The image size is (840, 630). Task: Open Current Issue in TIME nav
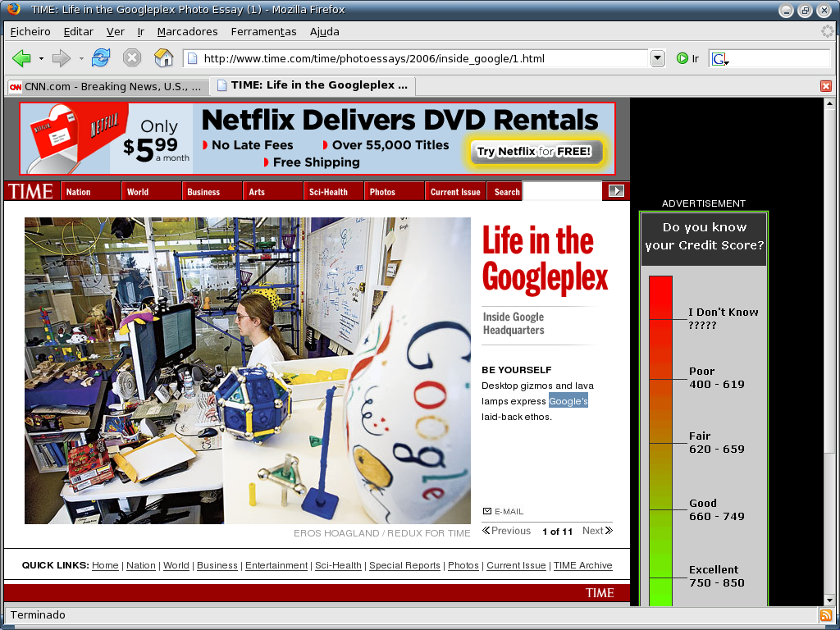pyautogui.click(x=455, y=192)
